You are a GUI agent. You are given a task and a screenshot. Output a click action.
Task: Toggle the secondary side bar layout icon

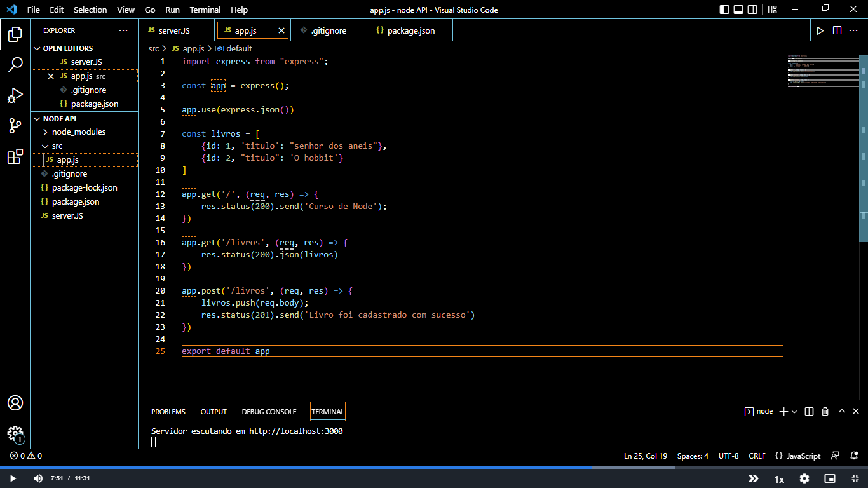[752, 10]
